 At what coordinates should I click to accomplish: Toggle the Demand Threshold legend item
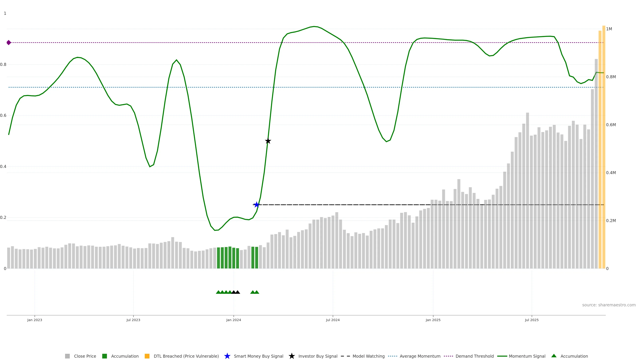click(x=474, y=356)
